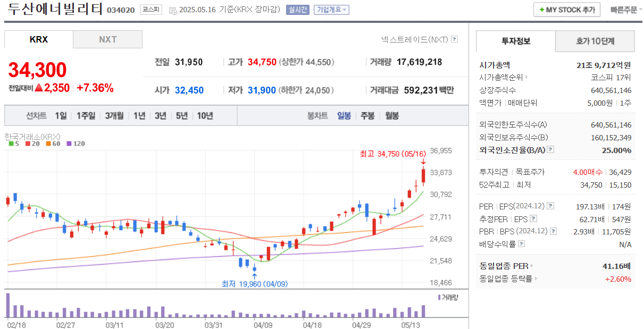Click the 거래량 value 17,619,218

(419, 62)
